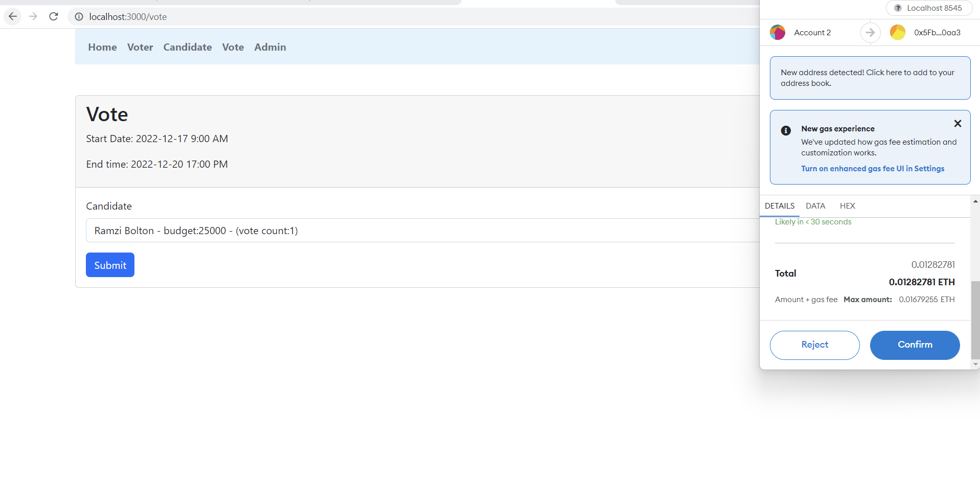
Task: Click the Localhost 8545 network question icon
Action: click(898, 8)
